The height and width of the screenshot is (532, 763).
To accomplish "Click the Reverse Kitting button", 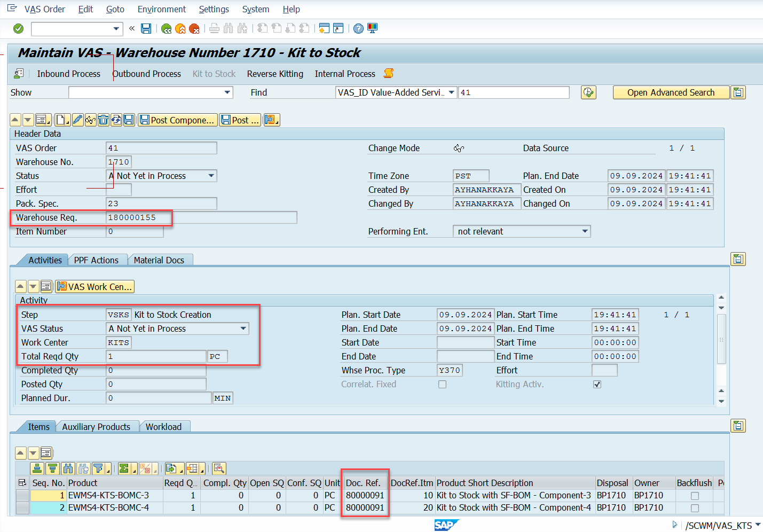I will (x=275, y=74).
